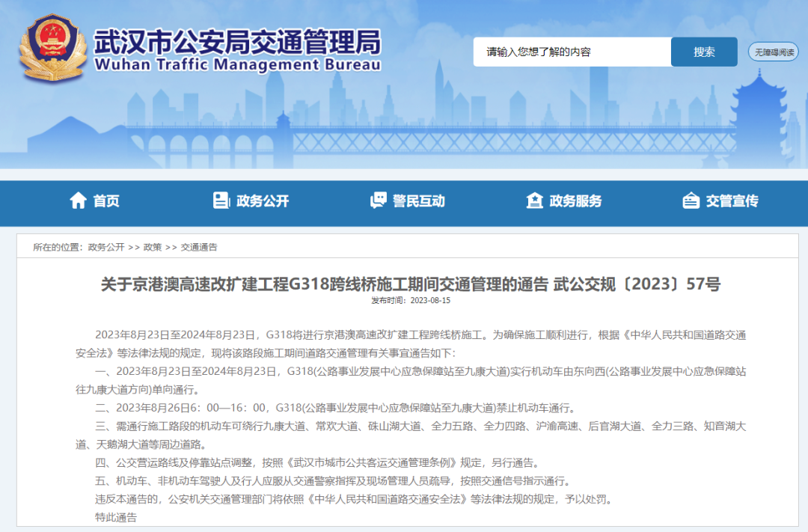Click 政策 in the breadcrumb path

pos(153,247)
